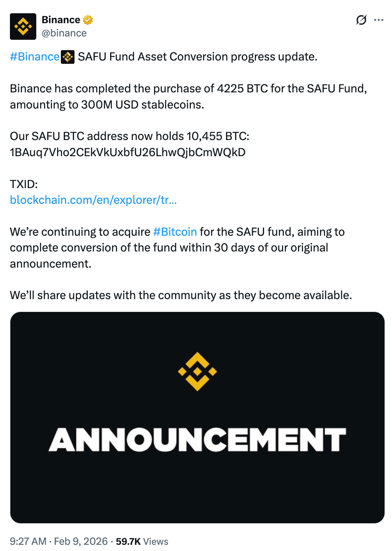Viewport: 392px width, 551px height.
Task: Select the checkmark inside the verification badge
Action: pyautogui.click(x=87, y=19)
